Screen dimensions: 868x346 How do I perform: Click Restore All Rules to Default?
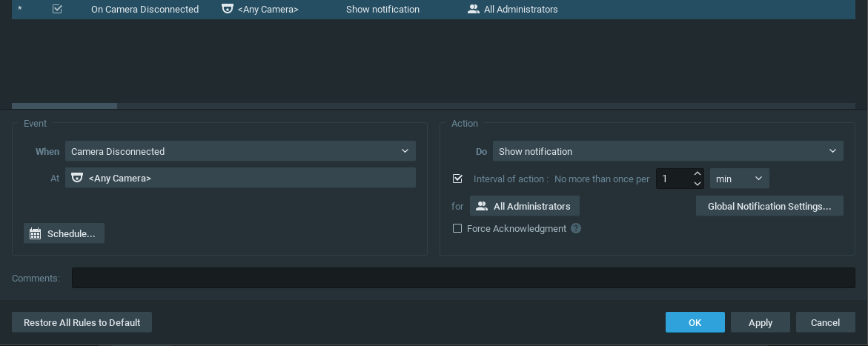82,322
